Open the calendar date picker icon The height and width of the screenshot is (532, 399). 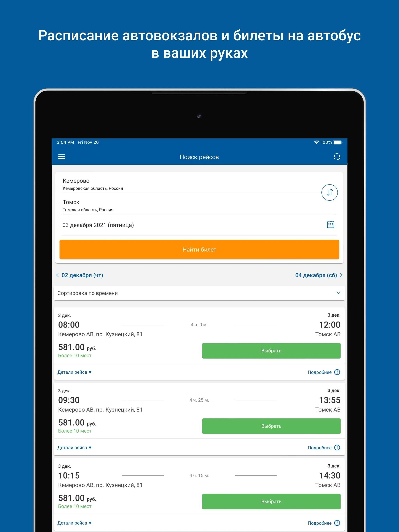(331, 225)
